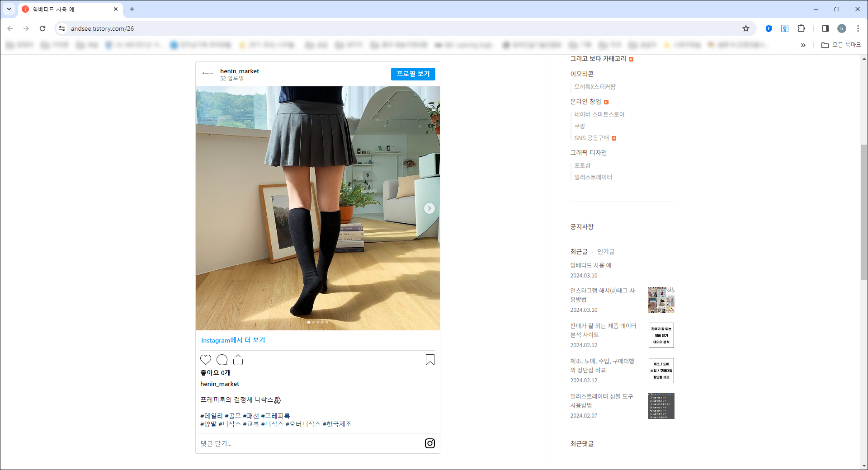Open the 온라인 창업 category
Viewport: 868px width, 470px height.
pos(585,102)
